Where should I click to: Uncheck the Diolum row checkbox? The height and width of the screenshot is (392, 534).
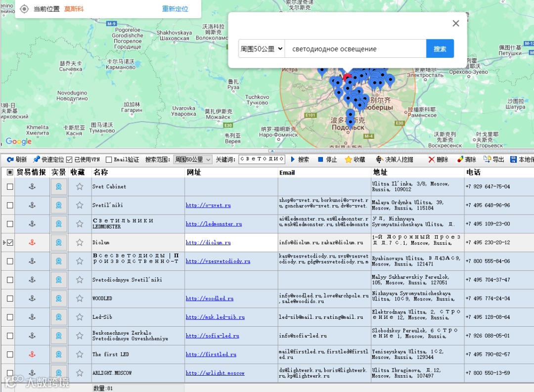10,243
